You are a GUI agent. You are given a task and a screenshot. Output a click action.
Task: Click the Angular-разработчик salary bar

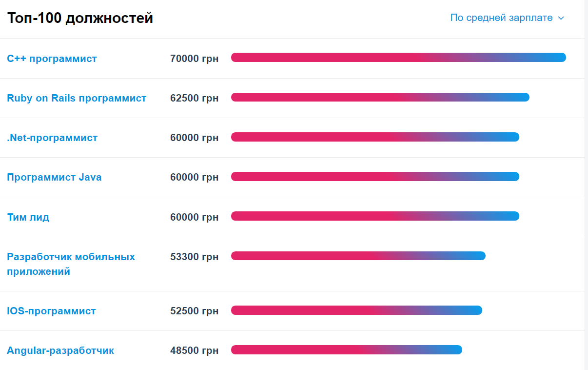point(346,349)
